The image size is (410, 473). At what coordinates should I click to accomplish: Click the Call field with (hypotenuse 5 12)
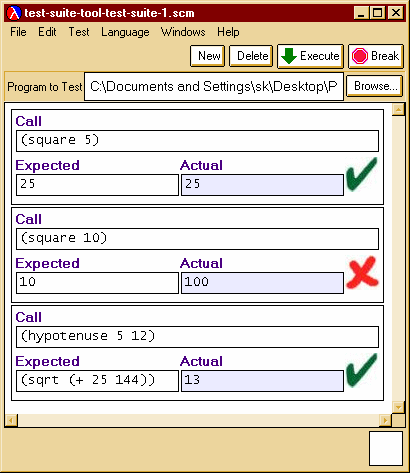[197, 337]
